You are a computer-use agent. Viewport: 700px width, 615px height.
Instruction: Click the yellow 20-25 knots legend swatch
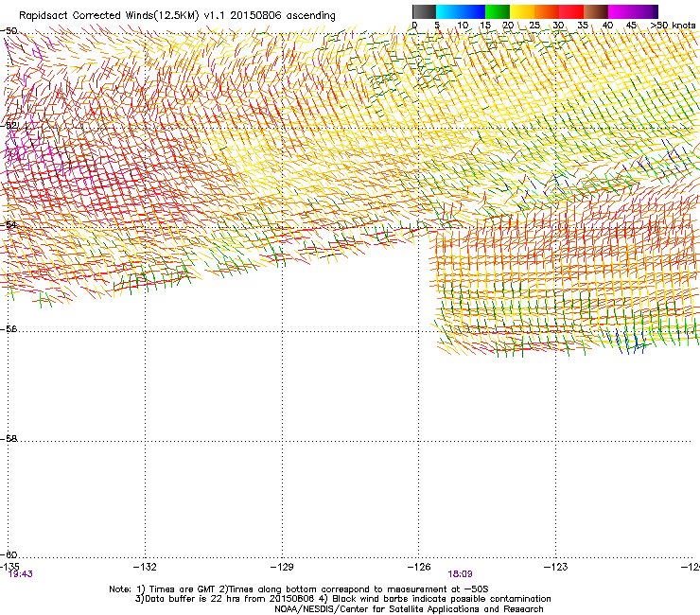522,11
